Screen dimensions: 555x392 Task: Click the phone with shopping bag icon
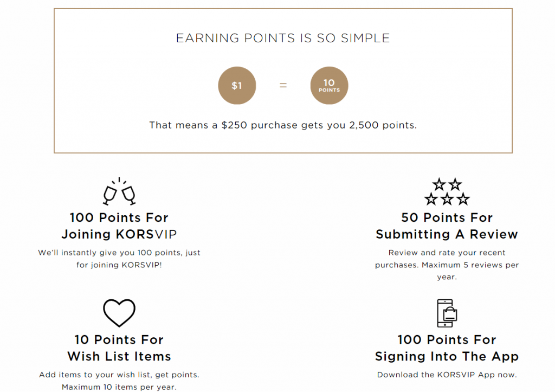click(x=447, y=313)
